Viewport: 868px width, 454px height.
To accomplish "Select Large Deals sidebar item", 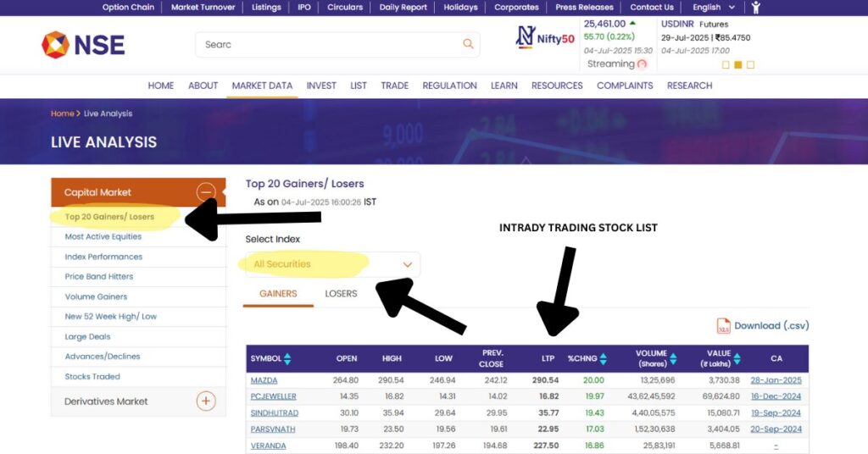I will tap(87, 336).
